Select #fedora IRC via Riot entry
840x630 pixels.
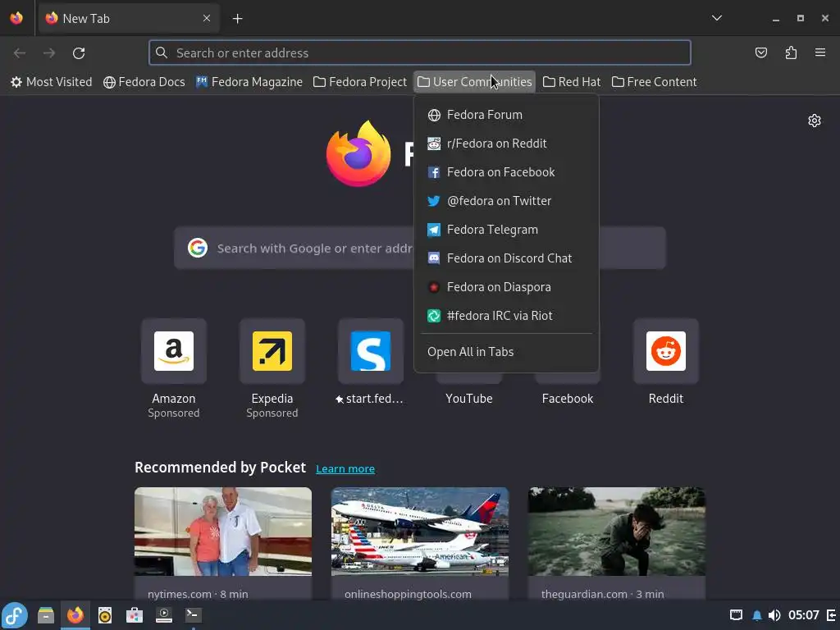coord(506,316)
